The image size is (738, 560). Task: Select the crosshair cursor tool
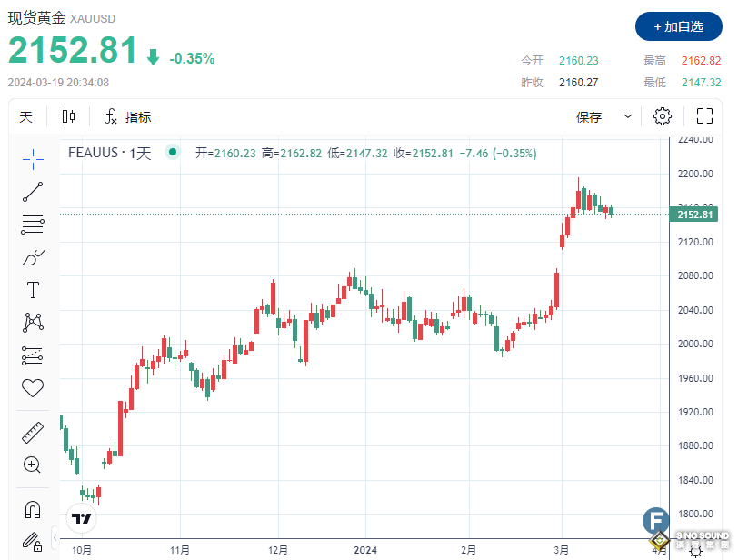click(x=33, y=159)
